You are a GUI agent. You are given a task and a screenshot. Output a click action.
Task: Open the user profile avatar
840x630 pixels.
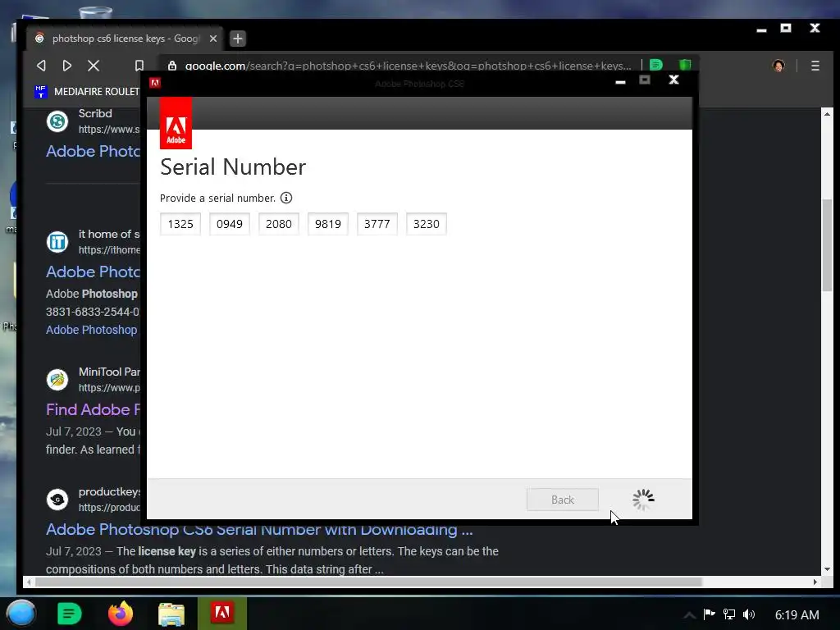tap(778, 66)
